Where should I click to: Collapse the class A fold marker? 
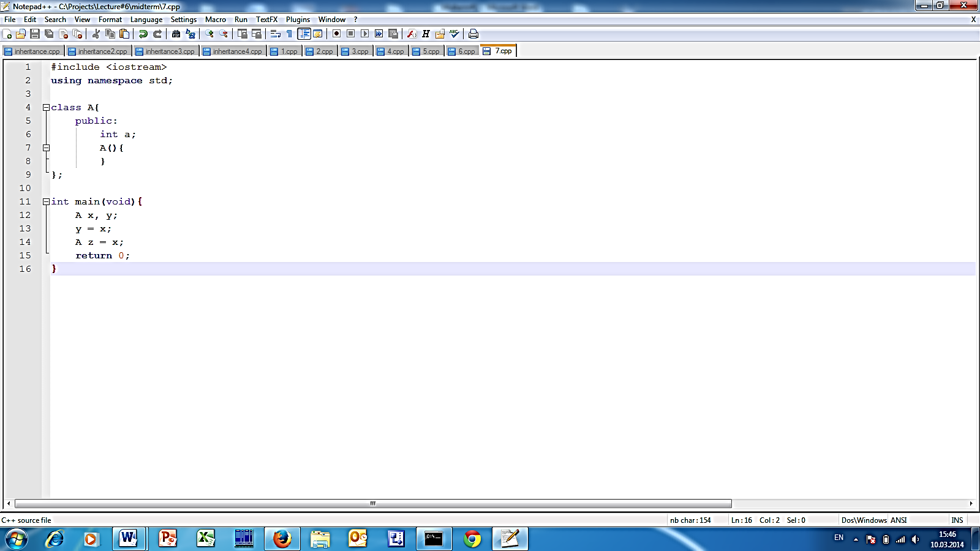click(x=46, y=107)
